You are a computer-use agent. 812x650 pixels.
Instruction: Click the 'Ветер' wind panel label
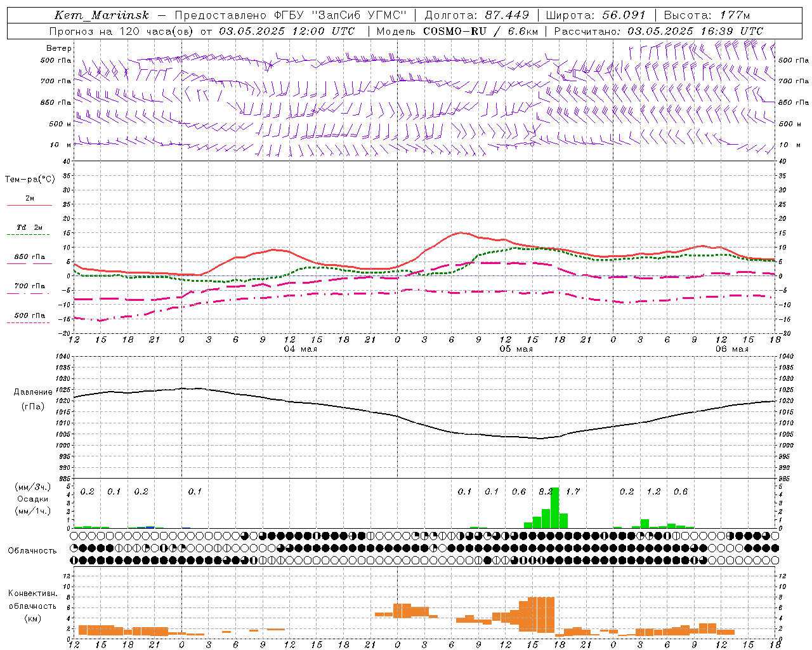[x=59, y=48]
